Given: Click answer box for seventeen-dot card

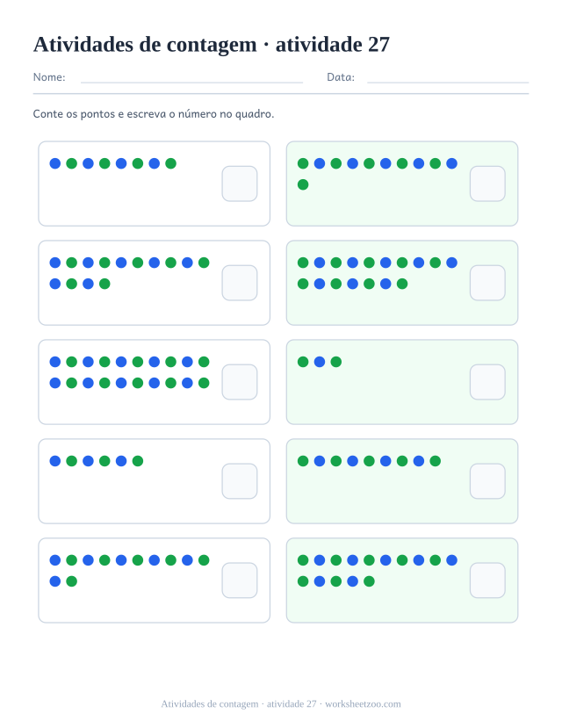Looking at the screenshot, I should [487, 283].
